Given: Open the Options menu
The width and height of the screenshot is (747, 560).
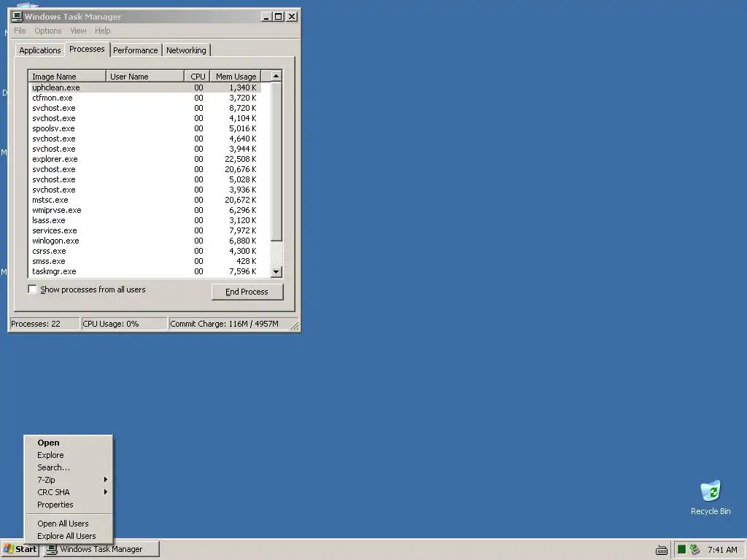Looking at the screenshot, I should [47, 31].
